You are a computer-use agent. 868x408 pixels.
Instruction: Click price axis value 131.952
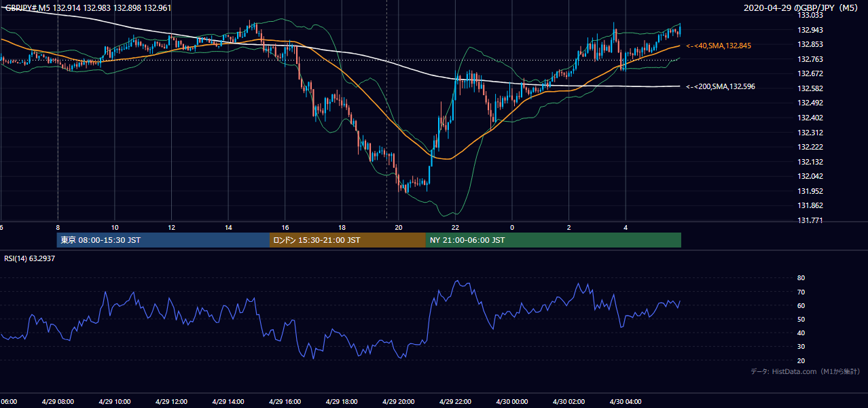810,191
